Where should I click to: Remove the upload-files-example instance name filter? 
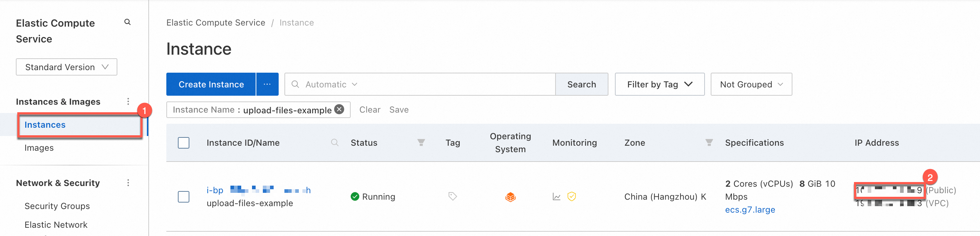tap(339, 109)
